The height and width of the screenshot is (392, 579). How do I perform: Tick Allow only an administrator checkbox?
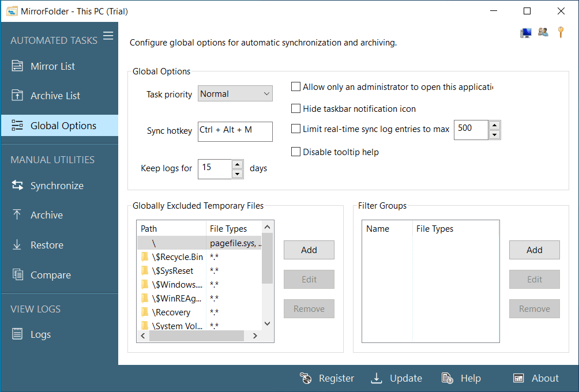pos(296,87)
